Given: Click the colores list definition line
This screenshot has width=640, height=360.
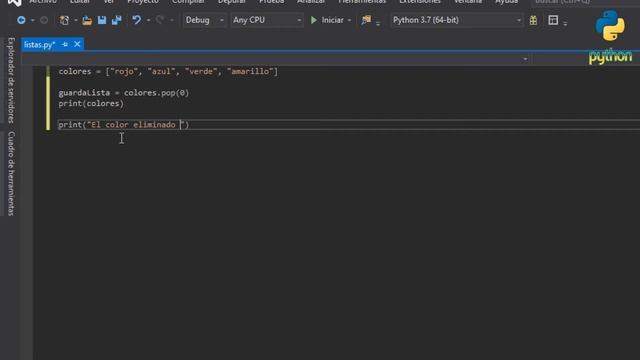Looking at the screenshot, I should point(168,71).
